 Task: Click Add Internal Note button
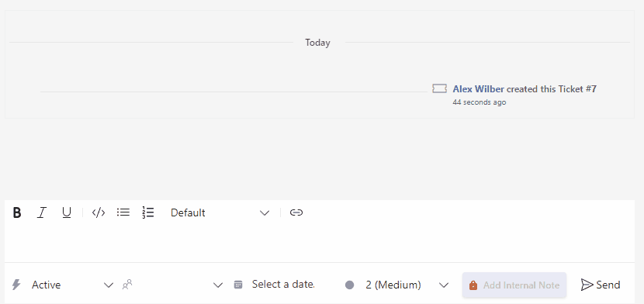tap(514, 285)
